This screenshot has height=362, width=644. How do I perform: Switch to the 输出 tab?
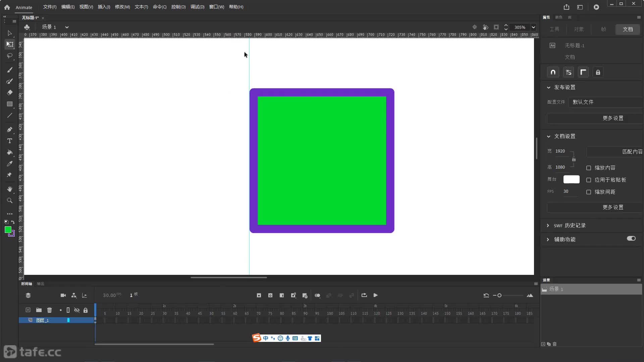pyautogui.click(x=41, y=284)
